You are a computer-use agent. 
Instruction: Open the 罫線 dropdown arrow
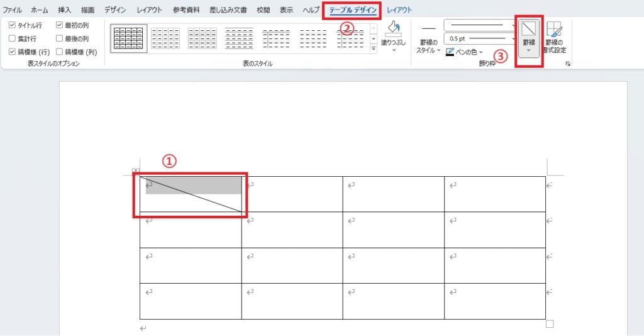528,50
